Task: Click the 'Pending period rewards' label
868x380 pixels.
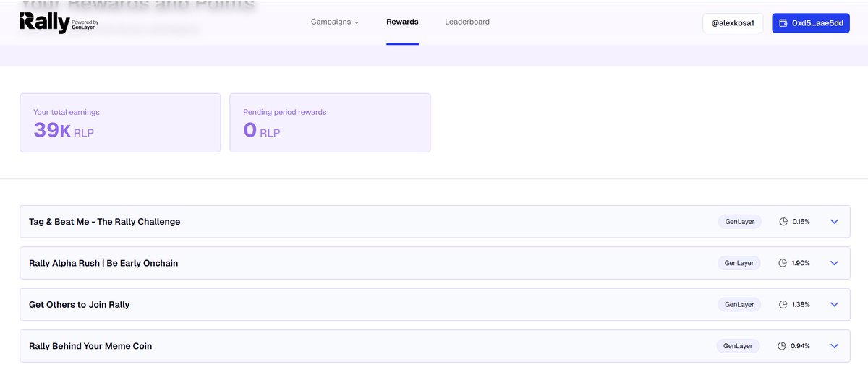Action: pos(285,112)
